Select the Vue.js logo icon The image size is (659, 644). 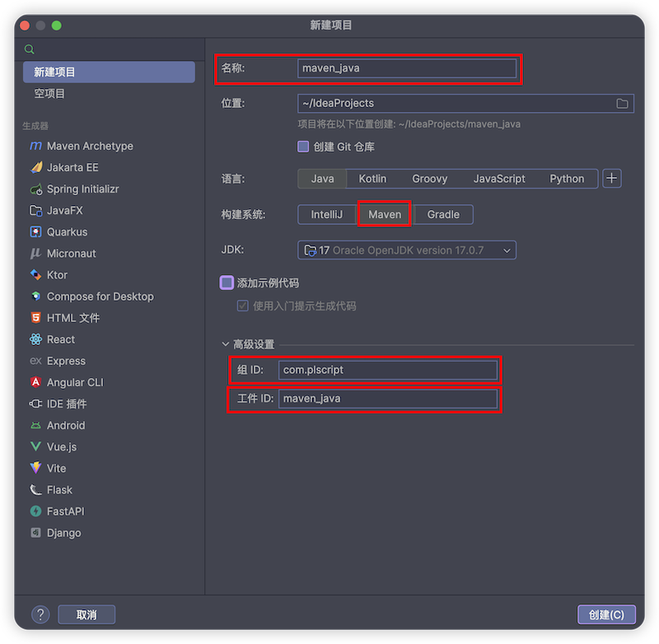point(35,446)
